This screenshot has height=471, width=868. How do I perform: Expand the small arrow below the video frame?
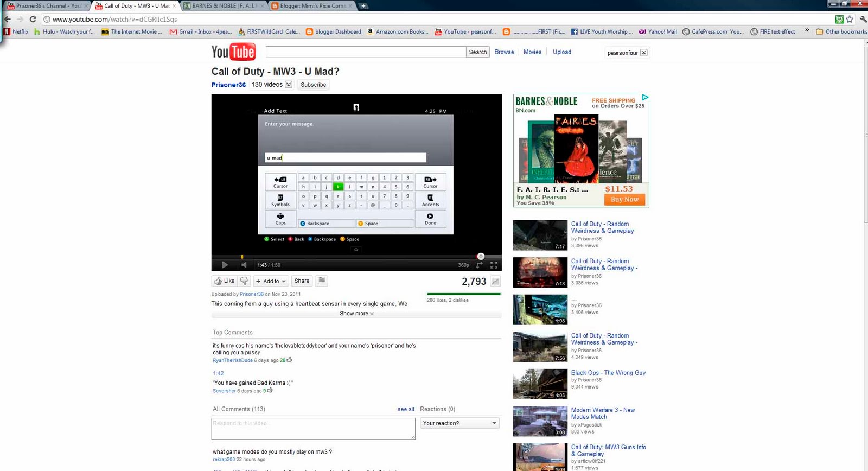(x=356, y=250)
